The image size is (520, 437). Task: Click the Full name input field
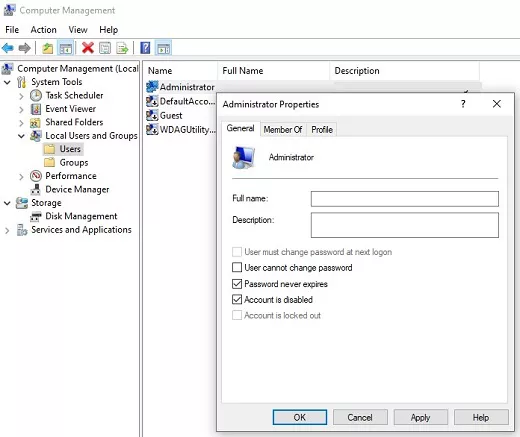pos(405,199)
